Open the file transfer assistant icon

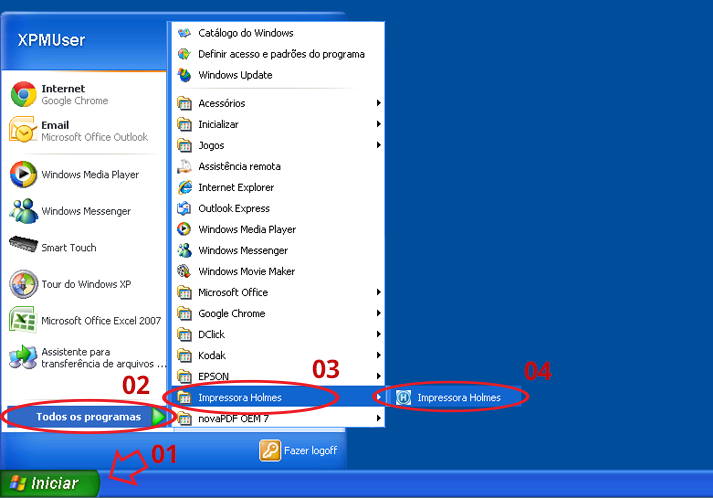pos(23,357)
